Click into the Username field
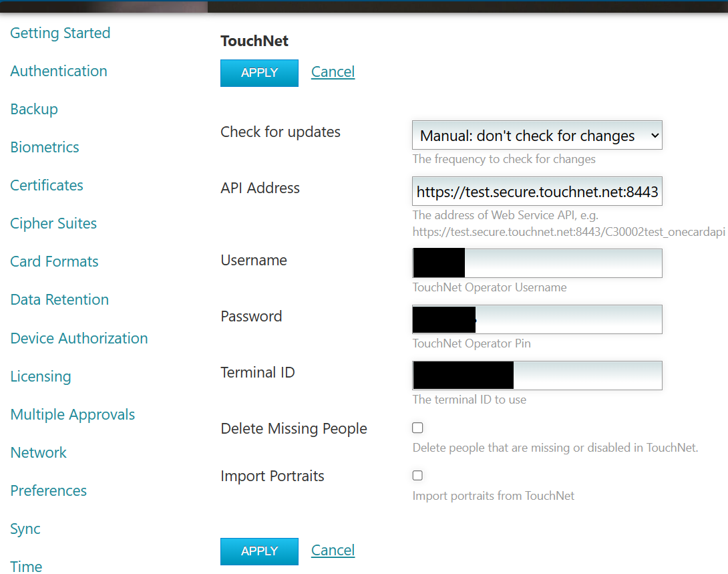This screenshot has height=574, width=728. point(537,263)
